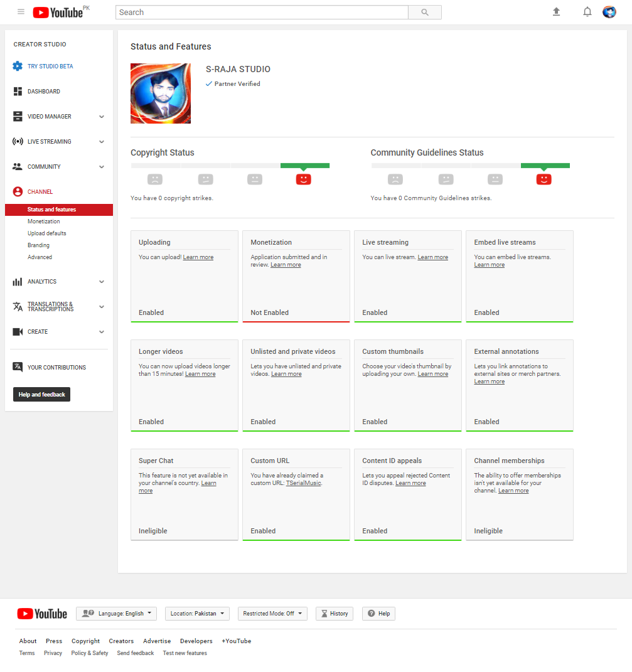Open the TSerialMusic custom URL link
Viewport: 632px width, 672px height.
tap(304, 483)
